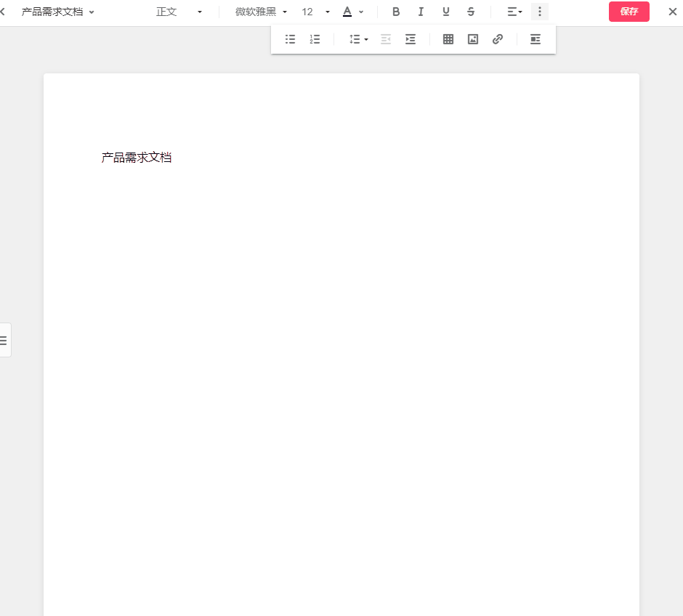
Task: Open the font size 12 dropdown
Action: pyautogui.click(x=315, y=12)
